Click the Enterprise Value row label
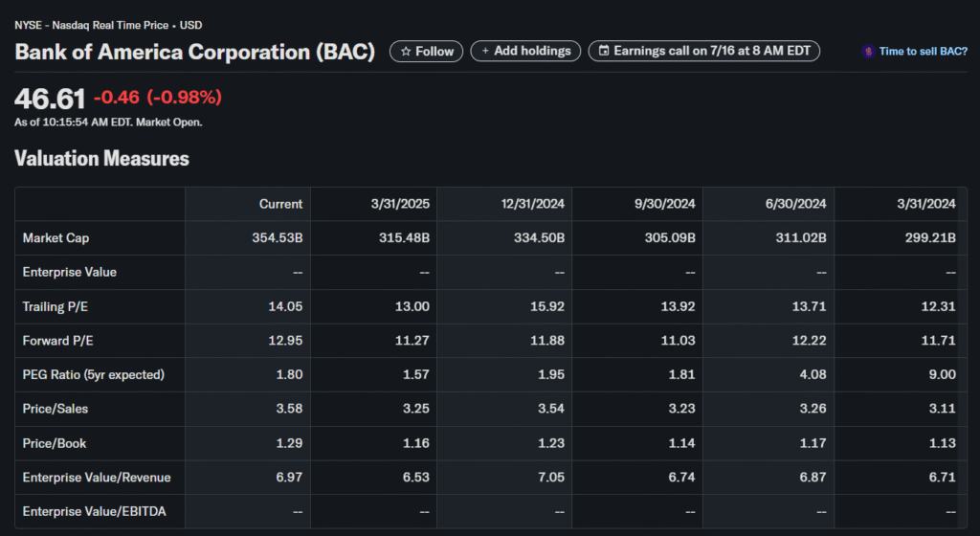Viewport: 980px width, 536px height. click(x=69, y=273)
